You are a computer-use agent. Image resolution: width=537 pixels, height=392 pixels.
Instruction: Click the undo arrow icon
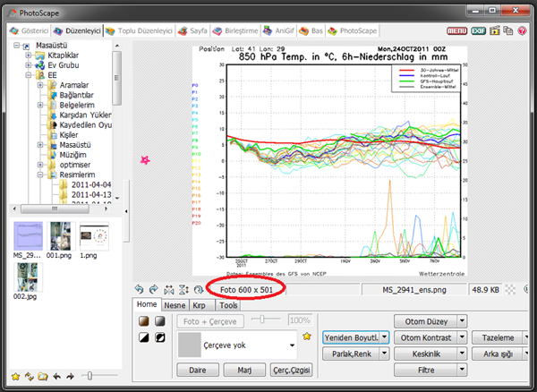click(139, 290)
